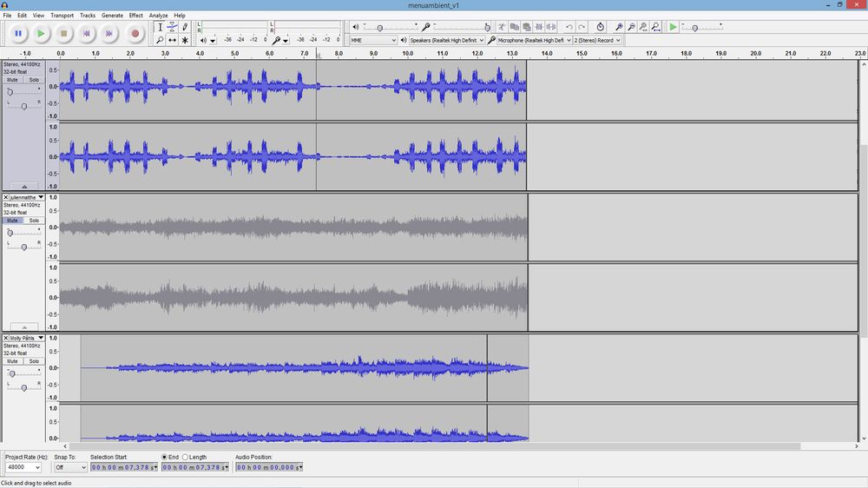Select the End radio button

point(164,457)
